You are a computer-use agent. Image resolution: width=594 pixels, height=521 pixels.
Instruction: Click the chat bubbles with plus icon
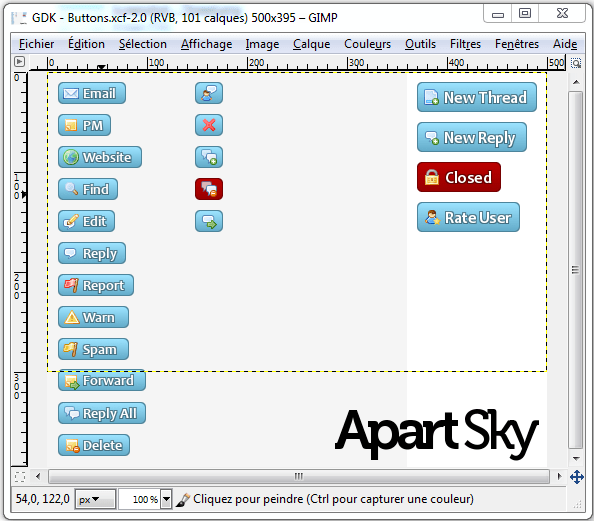(209, 157)
